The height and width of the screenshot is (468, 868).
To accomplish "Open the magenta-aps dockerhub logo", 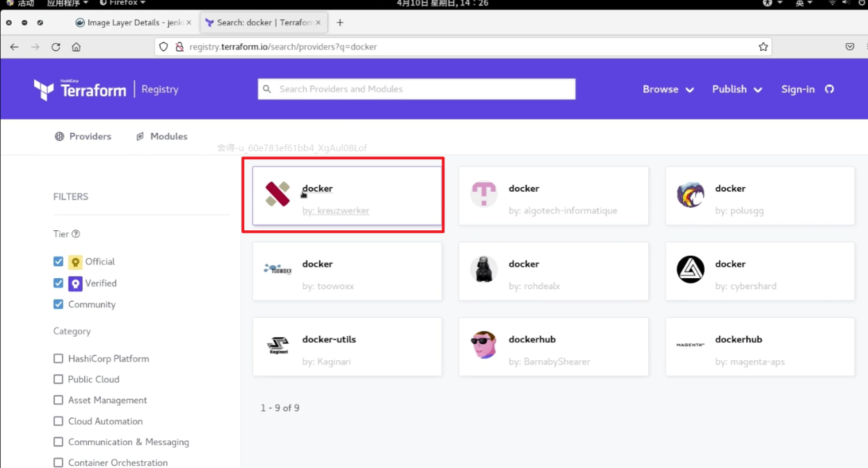I will coord(690,345).
